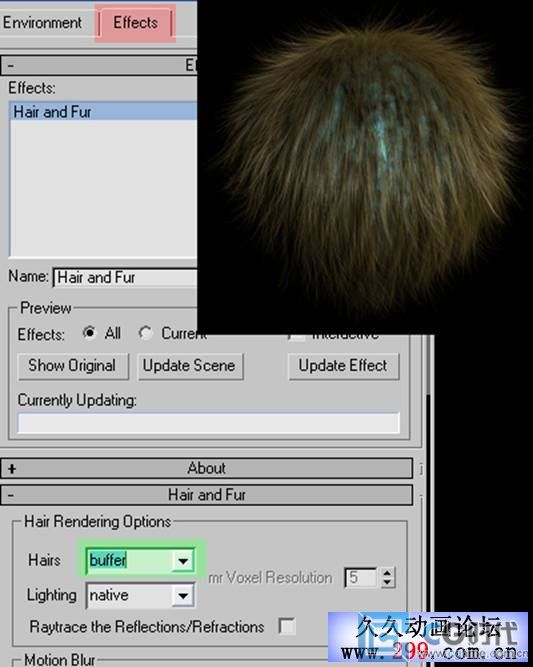This screenshot has width=533, height=667.
Task: Select Hair and Fur in Effects list
Action: pyautogui.click(x=103, y=112)
